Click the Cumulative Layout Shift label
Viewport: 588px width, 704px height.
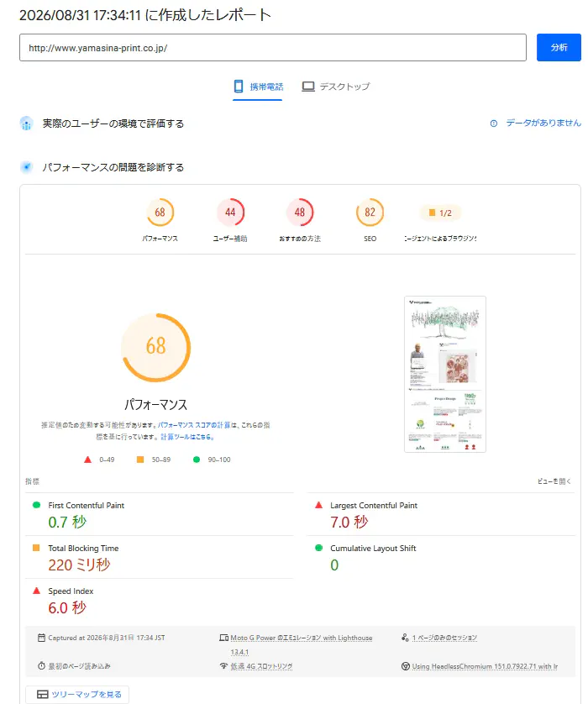[373, 549]
